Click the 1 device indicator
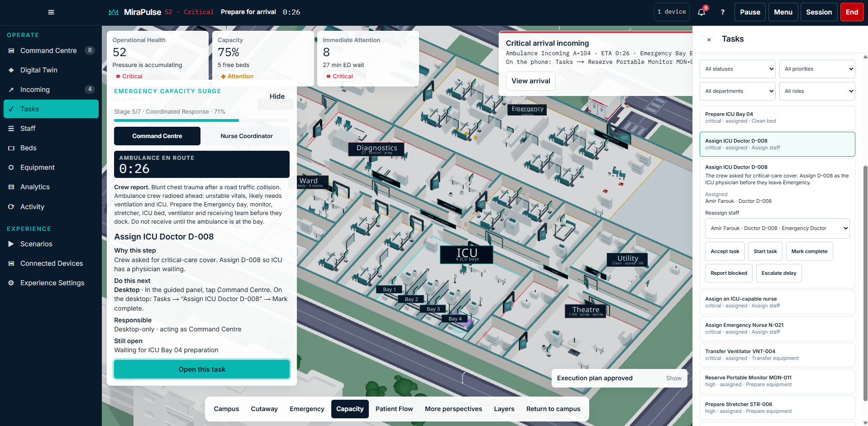The height and width of the screenshot is (426, 868). (672, 12)
